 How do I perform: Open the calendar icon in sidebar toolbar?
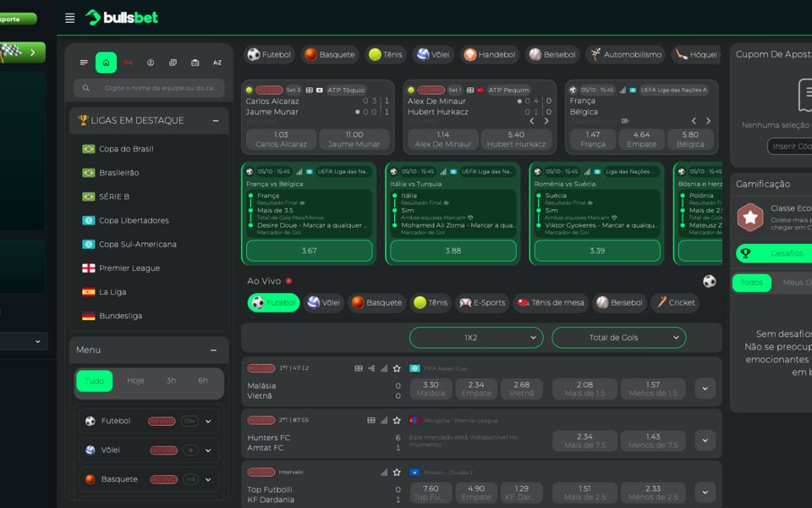195,63
